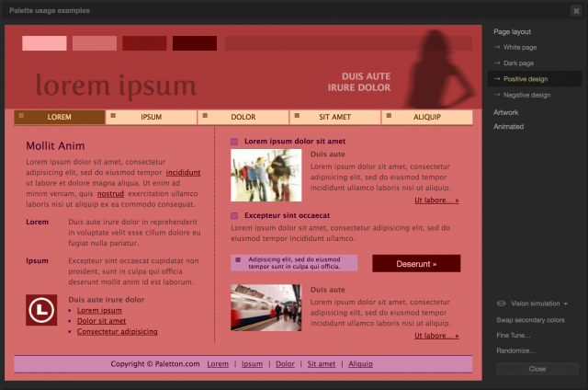
Task: Click the Mollit Anim heading
Action: click(x=55, y=145)
